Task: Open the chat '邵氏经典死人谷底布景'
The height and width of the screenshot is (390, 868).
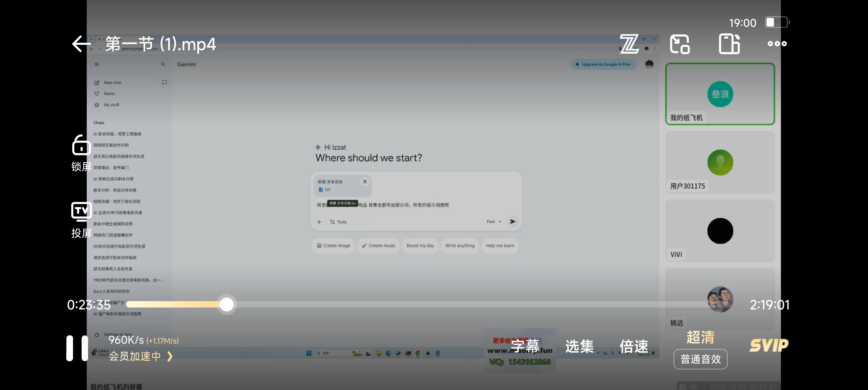Action: tap(113, 269)
